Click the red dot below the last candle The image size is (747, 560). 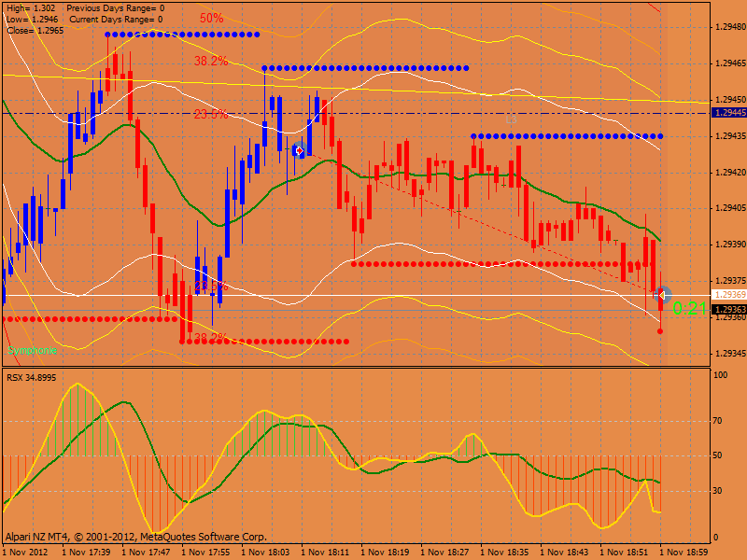[660, 331]
